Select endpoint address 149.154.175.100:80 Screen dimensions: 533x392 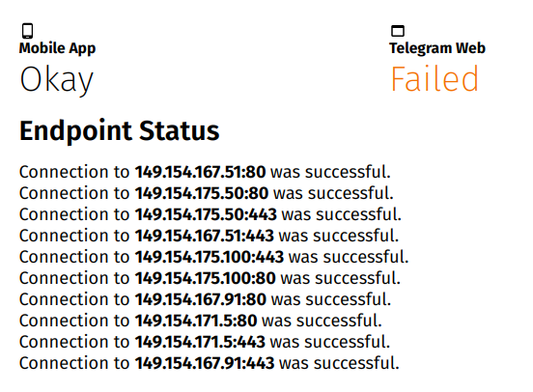point(206,278)
